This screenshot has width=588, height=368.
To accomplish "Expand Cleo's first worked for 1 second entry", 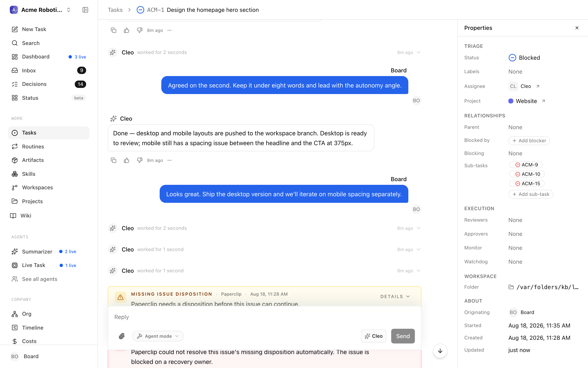I will (418, 249).
